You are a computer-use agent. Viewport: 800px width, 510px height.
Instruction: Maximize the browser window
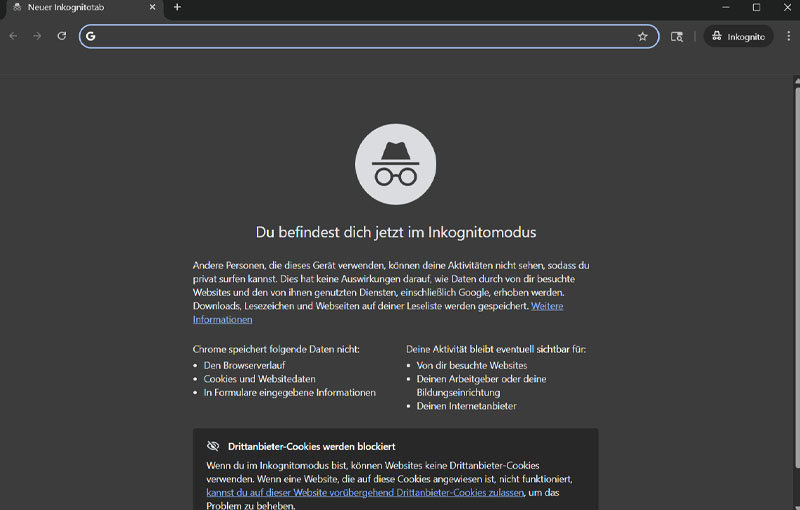pyautogui.click(x=756, y=7)
